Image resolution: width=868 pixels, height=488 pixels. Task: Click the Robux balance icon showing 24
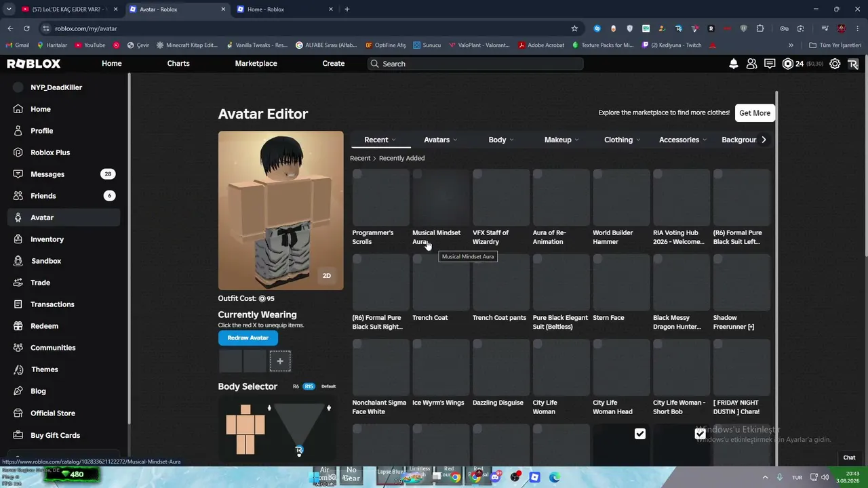(x=787, y=64)
